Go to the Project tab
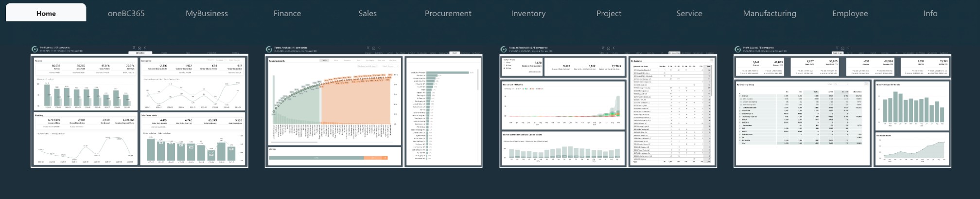The height and width of the screenshot is (199, 980). 609,13
